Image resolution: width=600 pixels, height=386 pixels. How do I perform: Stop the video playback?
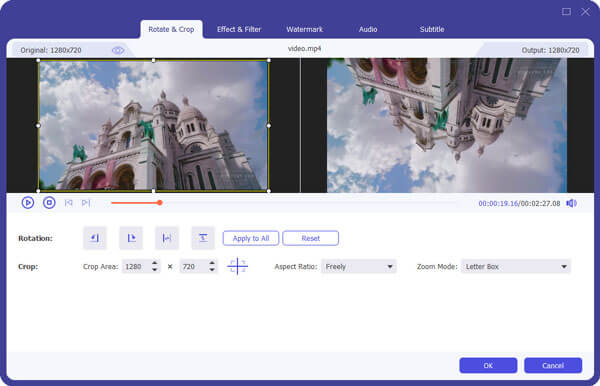pos(49,202)
